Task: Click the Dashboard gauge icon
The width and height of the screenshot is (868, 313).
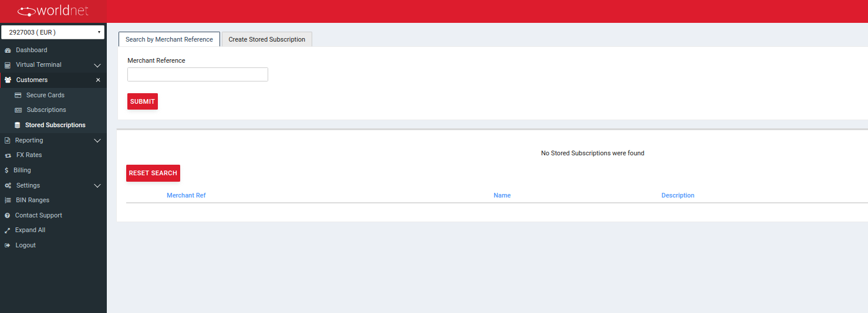Action: tap(8, 50)
